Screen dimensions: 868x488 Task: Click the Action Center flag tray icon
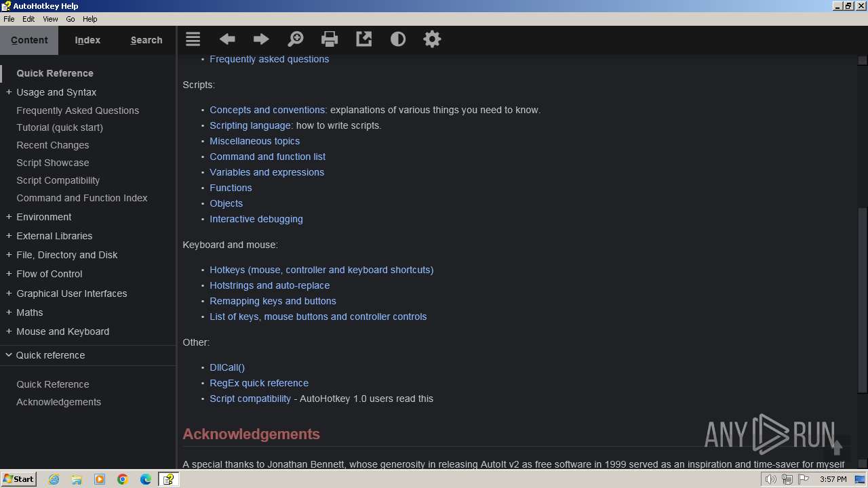(804, 479)
